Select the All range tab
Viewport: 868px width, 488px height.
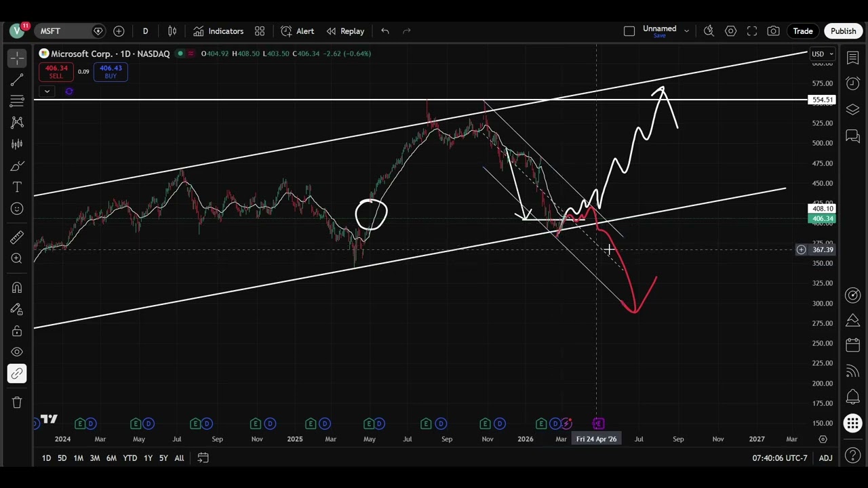point(179,458)
